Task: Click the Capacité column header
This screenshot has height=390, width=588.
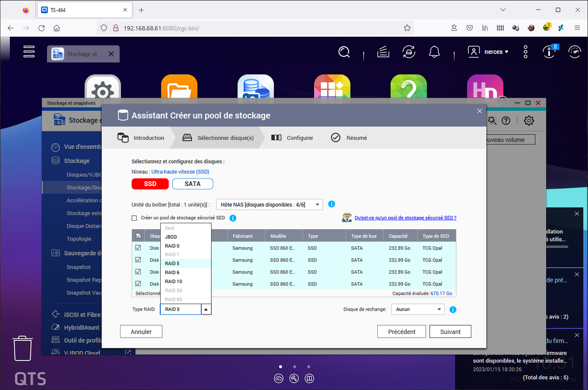Action: tap(400, 236)
